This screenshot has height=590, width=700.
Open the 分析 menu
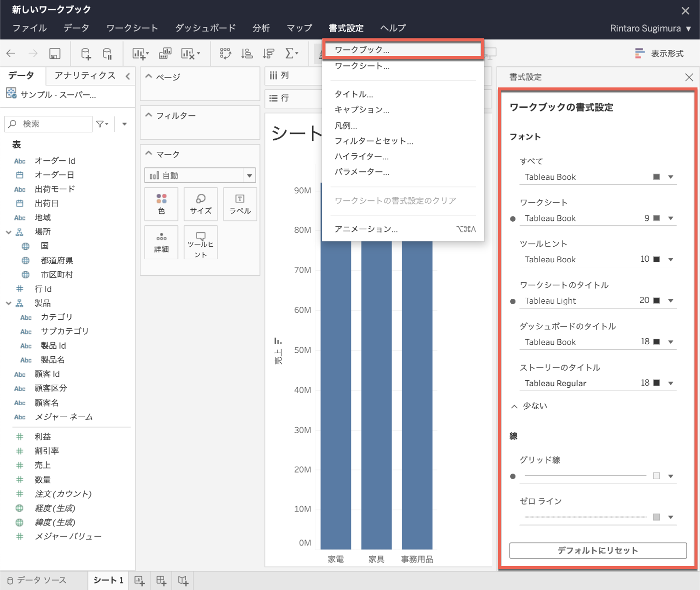(261, 28)
